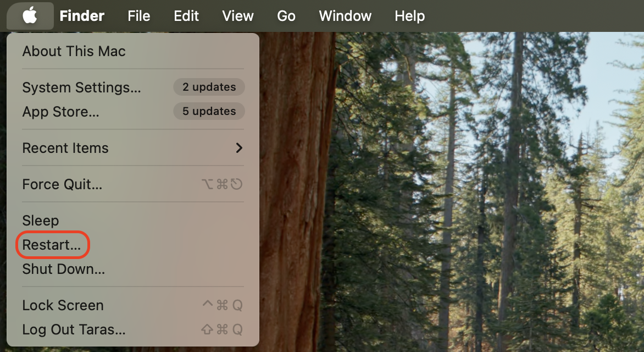
Task: Open the Go menu
Action: tap(286, 16)
